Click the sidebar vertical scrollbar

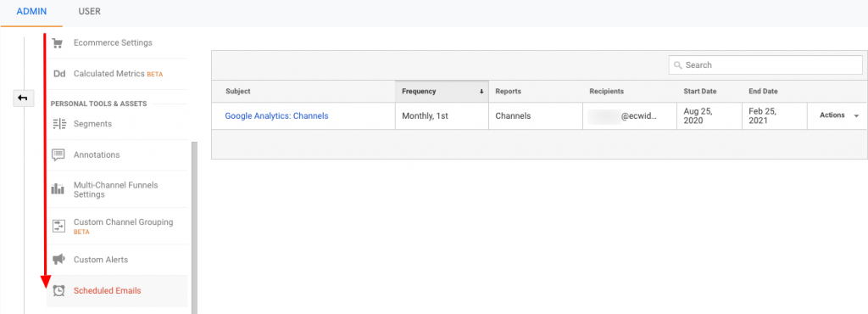pos(194,227)
